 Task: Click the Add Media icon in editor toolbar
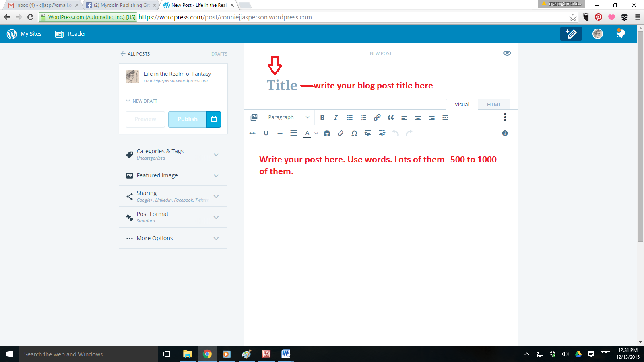[x=254, y=117]
